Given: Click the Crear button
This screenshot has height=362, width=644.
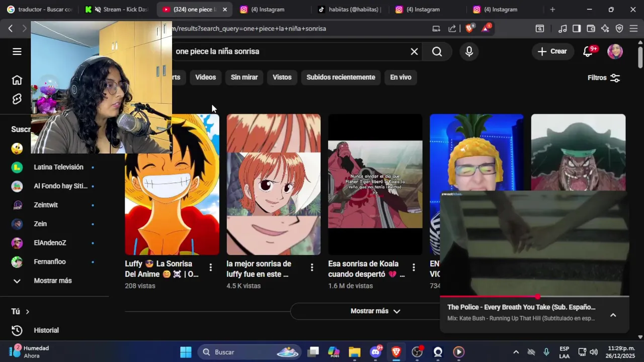Looking at the screenshot, I should tap(552, 51).
